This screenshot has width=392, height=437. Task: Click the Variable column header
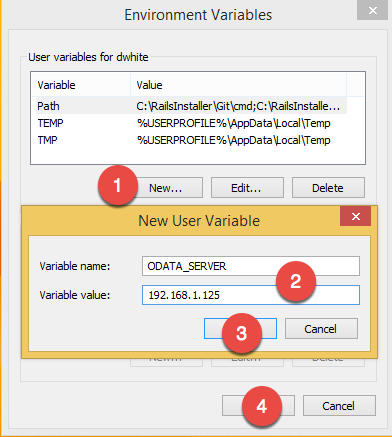pos(80,85)
